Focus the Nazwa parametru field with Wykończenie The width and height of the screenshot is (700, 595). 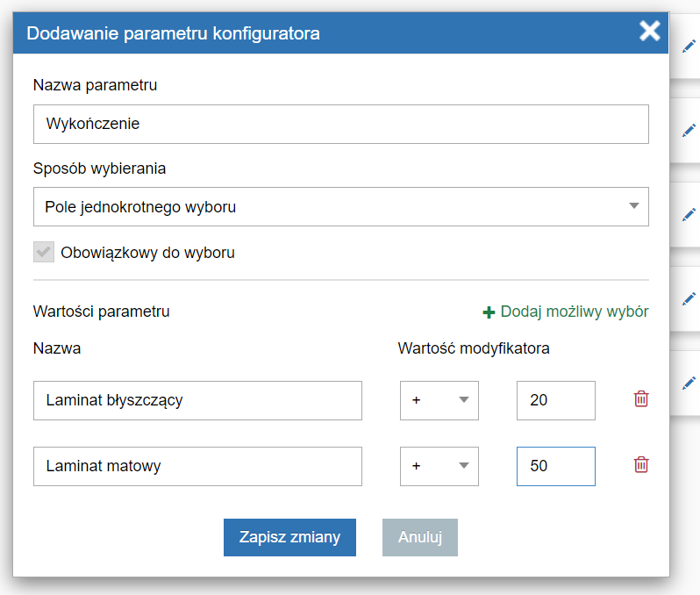pos(341,125)
